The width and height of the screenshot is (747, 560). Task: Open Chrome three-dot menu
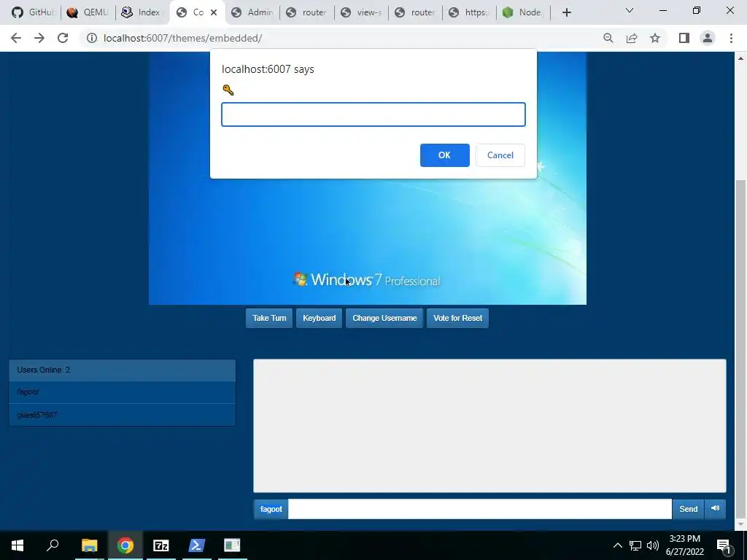click(731, 38)
